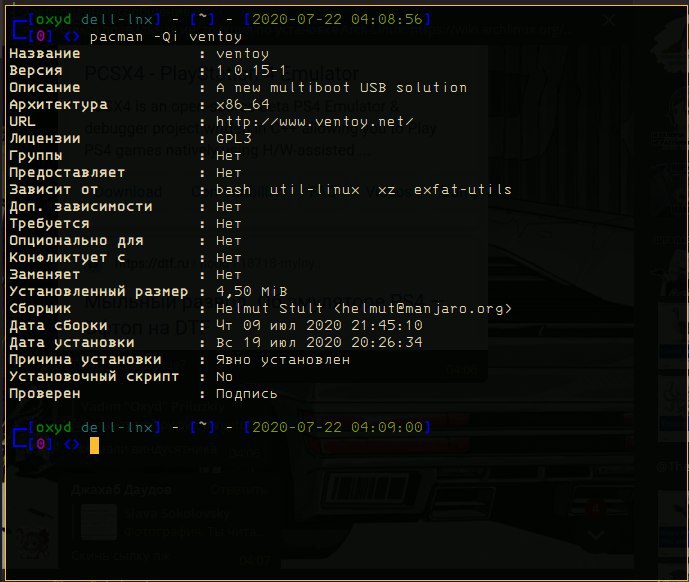
Task: Select the license value 'GPL3'
Action: click(x=233, y=138)
